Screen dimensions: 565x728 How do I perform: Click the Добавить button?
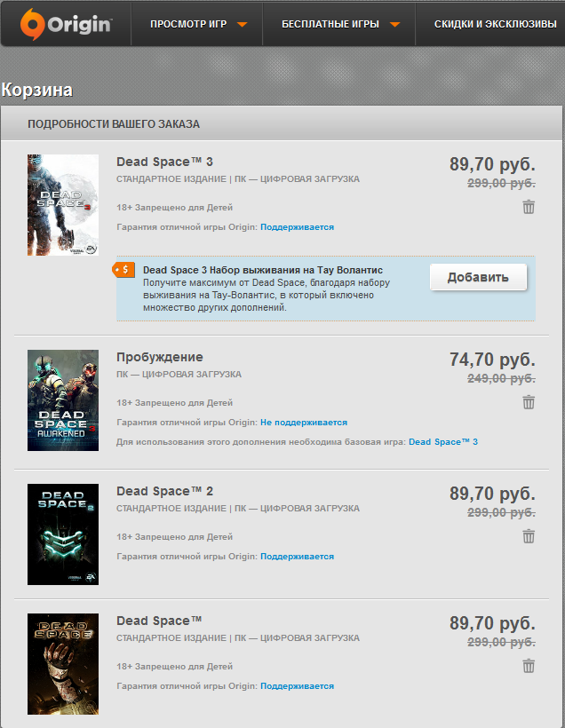click(x=478, y=277)
